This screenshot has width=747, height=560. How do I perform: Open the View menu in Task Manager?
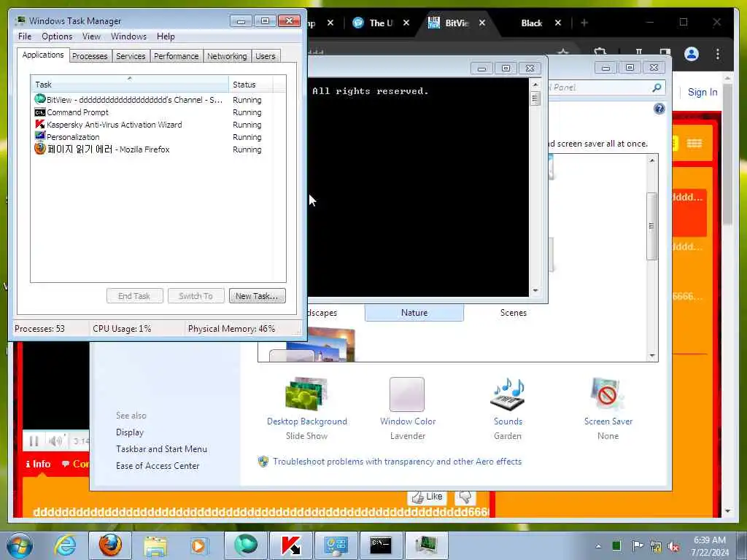tap(91, 36)
